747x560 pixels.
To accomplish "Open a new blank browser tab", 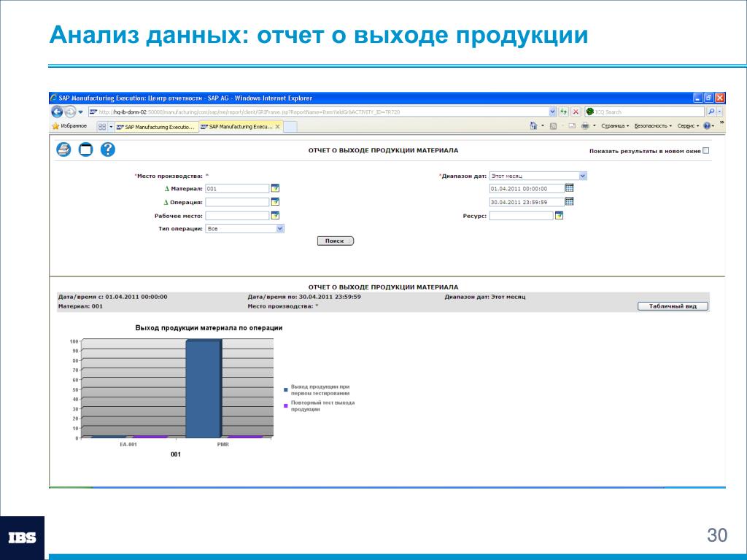I will click(x=290, y=127).
